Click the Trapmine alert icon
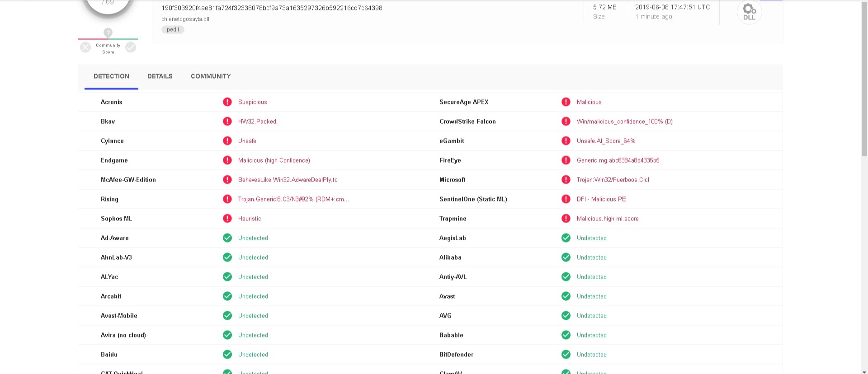Image resolution: width=868 pixels, height=374 pixels. pyautogui.click(x=566, y=219)
